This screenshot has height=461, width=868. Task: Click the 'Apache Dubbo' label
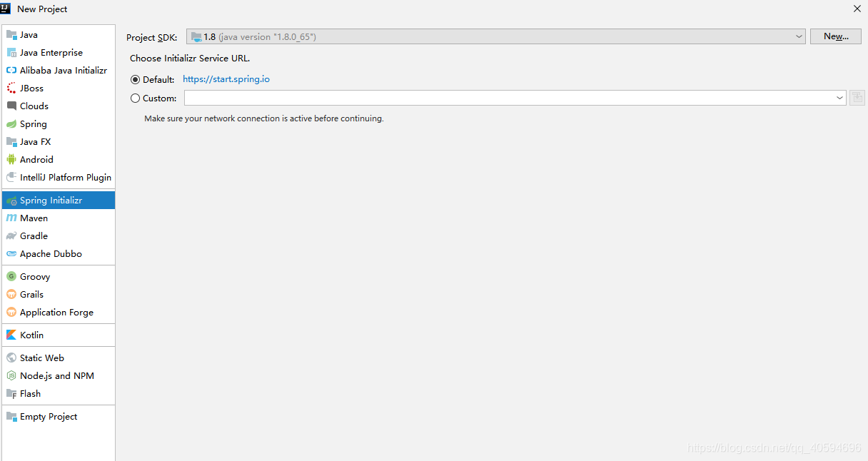(x=51, y=254)
